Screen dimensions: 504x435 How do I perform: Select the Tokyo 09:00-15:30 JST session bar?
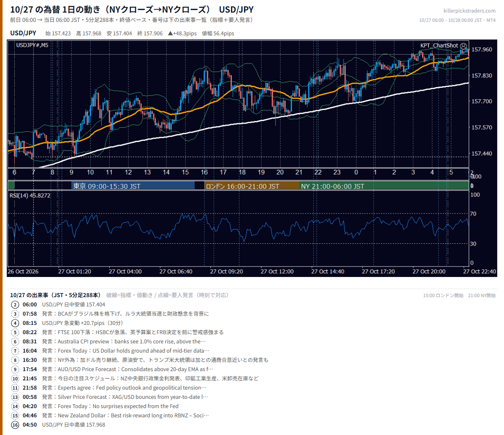(x=133, y=186)
